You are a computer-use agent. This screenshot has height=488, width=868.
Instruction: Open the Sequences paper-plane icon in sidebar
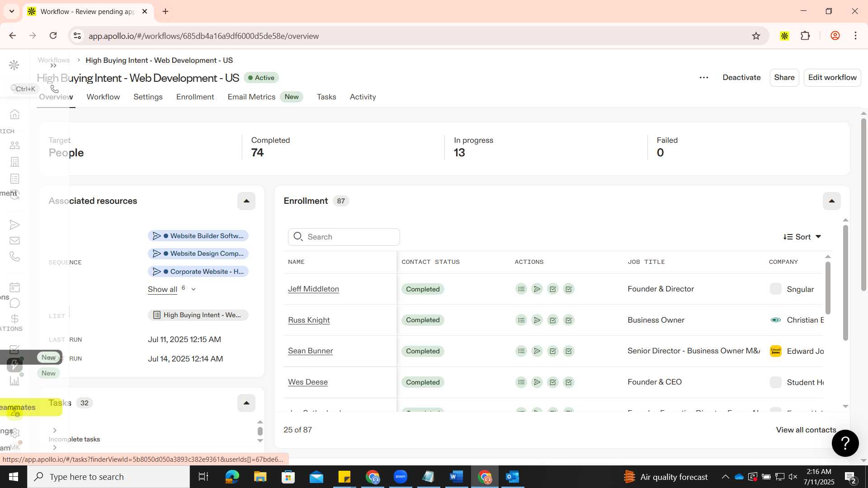pyautogui.click(x=14, y=225)
